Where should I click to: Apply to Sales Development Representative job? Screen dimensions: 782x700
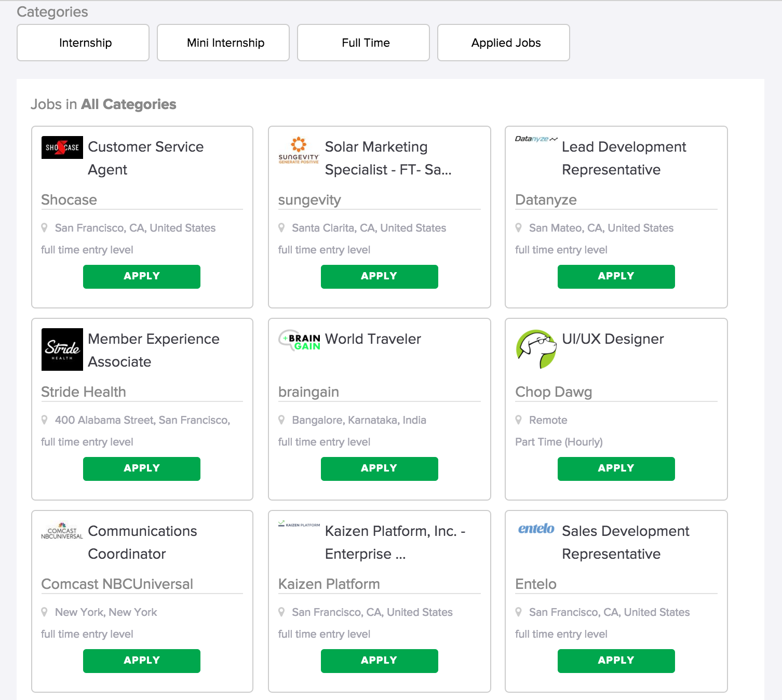point(616,661)
